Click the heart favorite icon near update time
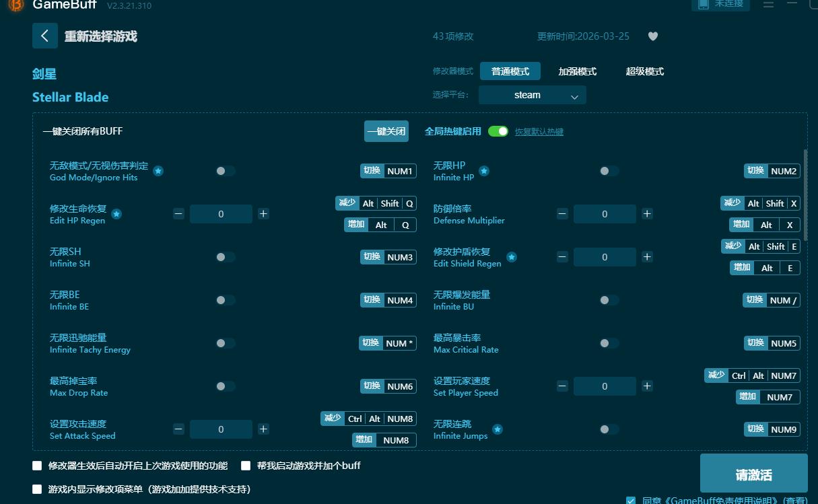This screenshot has width=818, height=504. pos(652,36)
